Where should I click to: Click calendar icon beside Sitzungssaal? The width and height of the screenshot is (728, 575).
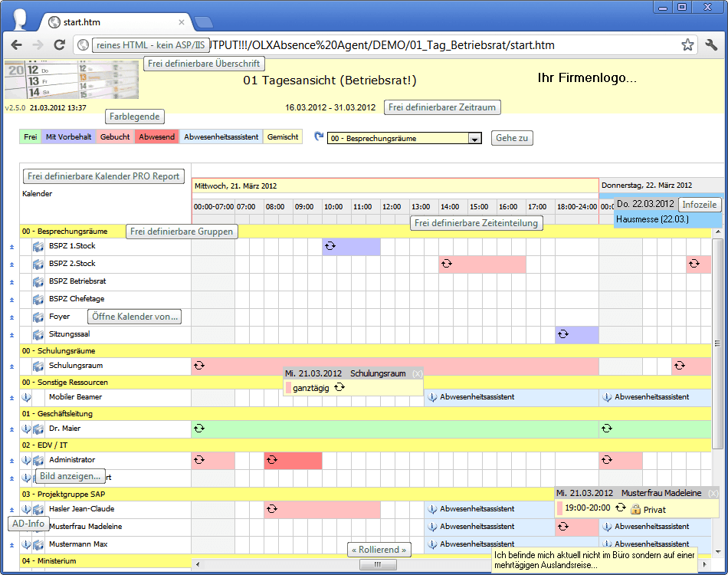coord(39,335)
